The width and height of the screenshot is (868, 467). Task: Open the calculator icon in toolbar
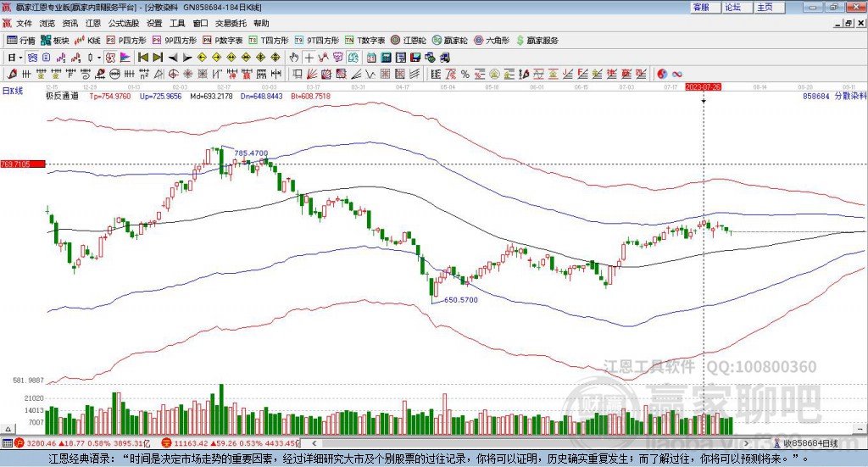pyautogui.click(x=386, y=58)
